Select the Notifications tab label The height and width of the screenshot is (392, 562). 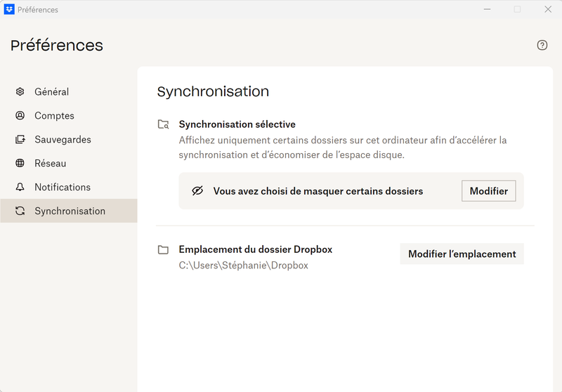click(63, 188)
